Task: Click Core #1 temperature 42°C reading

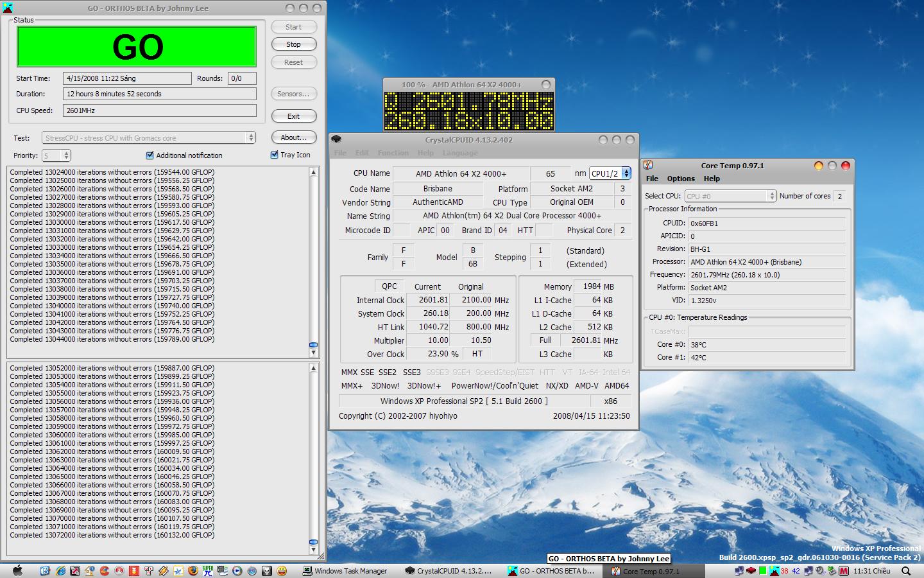Action: pyautogui.click(x=767, y=357)
